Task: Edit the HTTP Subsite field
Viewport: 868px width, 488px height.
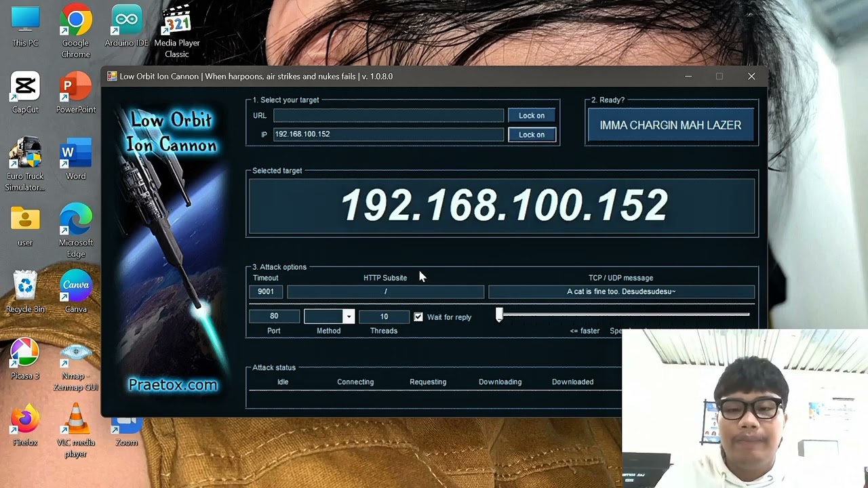Action: point(385,291)
